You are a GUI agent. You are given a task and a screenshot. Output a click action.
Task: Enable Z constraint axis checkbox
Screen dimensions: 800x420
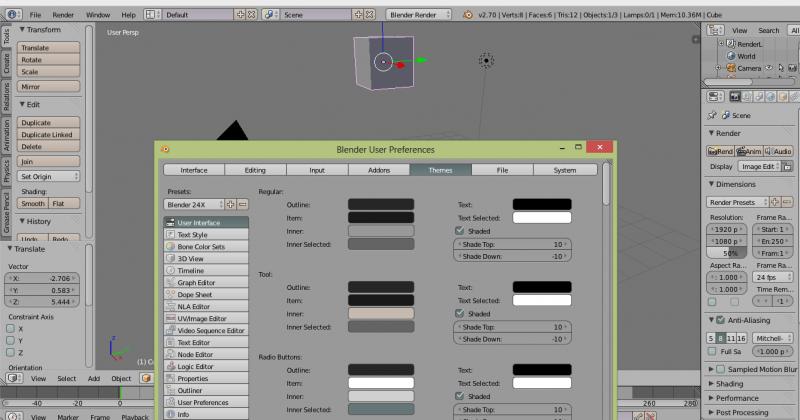pyautogui.click(x=10, y=352)
